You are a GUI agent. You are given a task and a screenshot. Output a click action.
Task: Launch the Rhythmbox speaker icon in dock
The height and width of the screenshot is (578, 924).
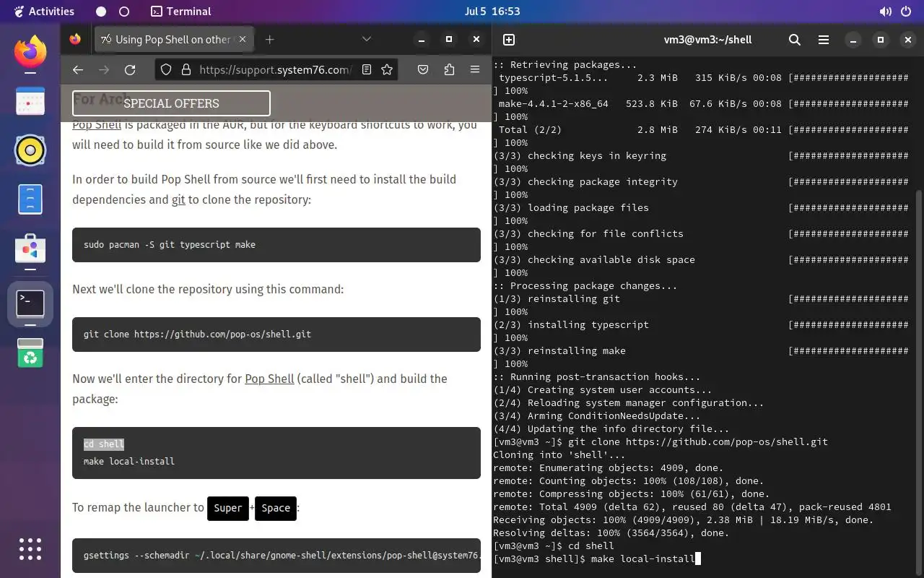tap(30, 150)
